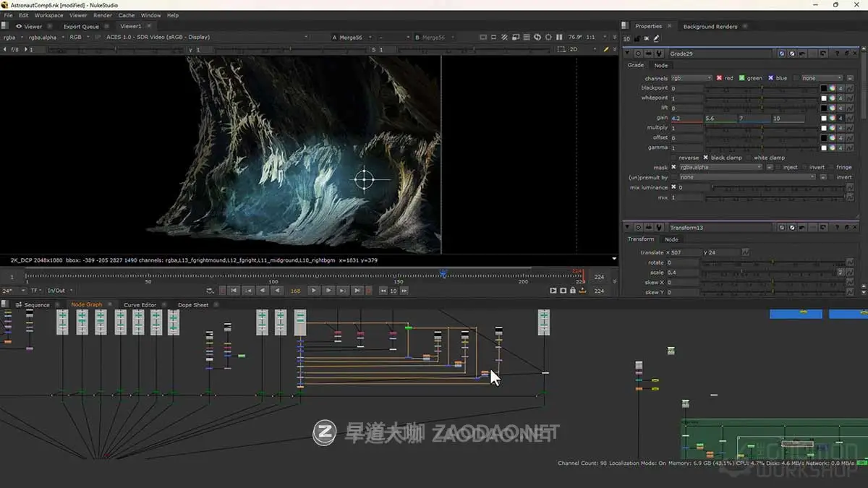Click the color wheel icon on the gain row
The height and width of the screenshot is (488, 868).
click(x=832, y=118)
